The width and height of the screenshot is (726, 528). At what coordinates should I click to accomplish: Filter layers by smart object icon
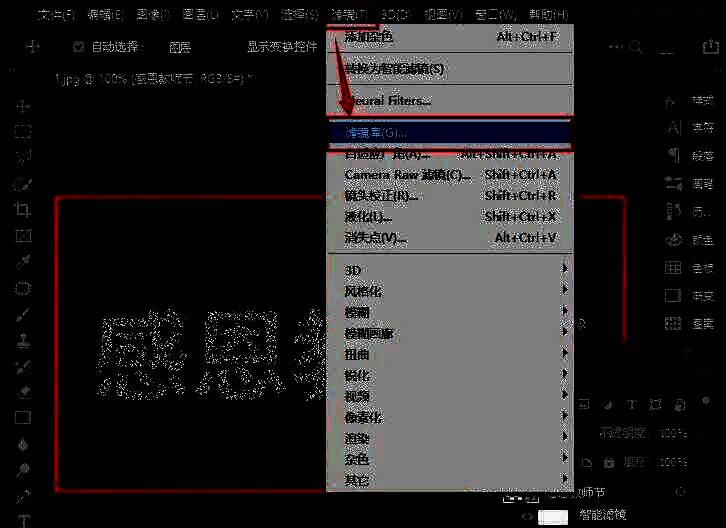680,405
